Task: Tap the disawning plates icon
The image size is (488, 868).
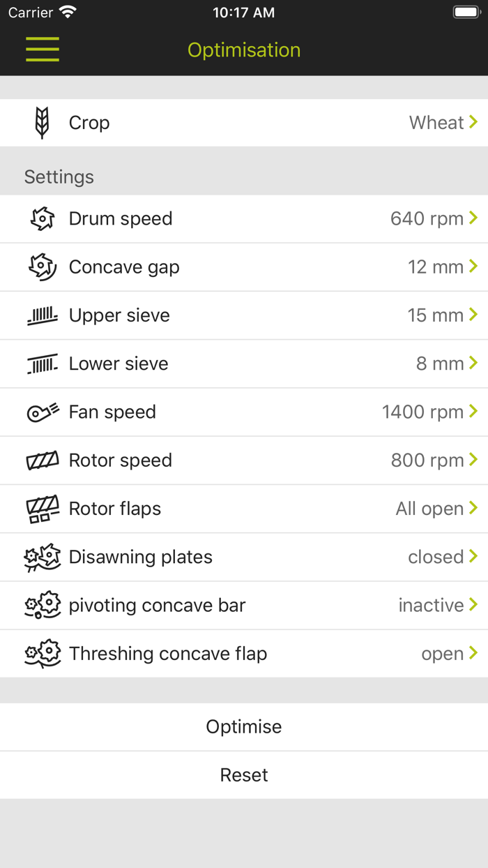Action: (x=43, y=557)
